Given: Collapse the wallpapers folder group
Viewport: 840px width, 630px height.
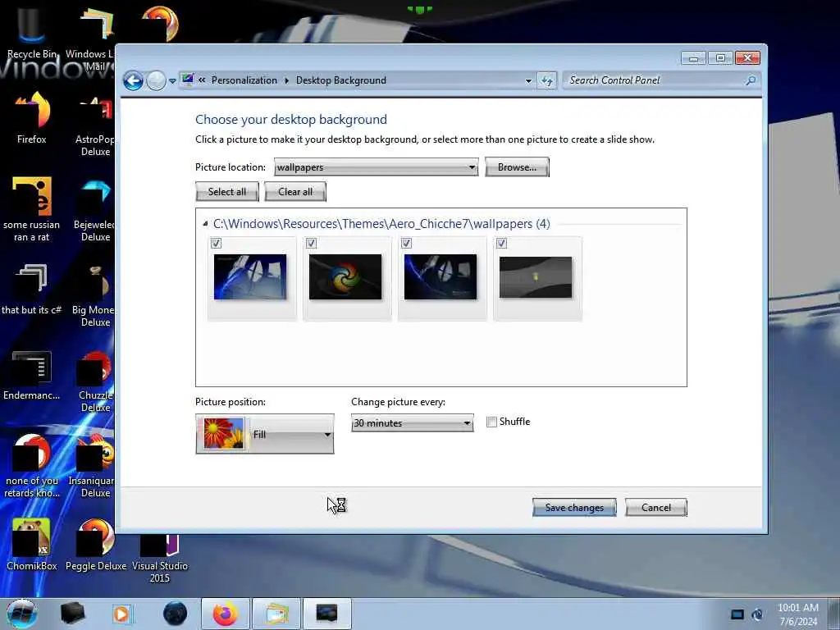Looking at the screenshot, I should (205, 224).
